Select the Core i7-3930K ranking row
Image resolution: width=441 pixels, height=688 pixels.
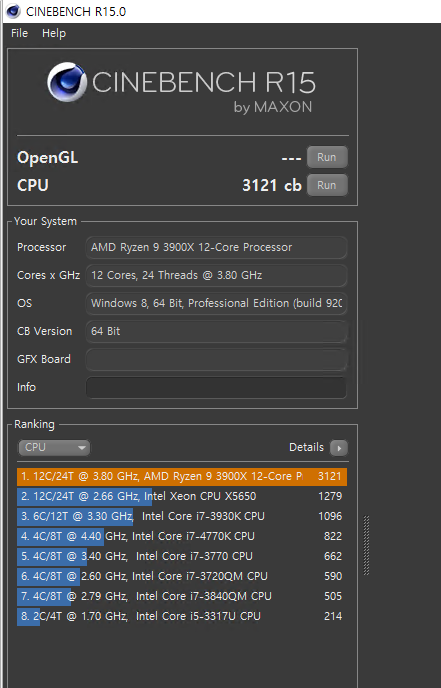coord(182,516)
